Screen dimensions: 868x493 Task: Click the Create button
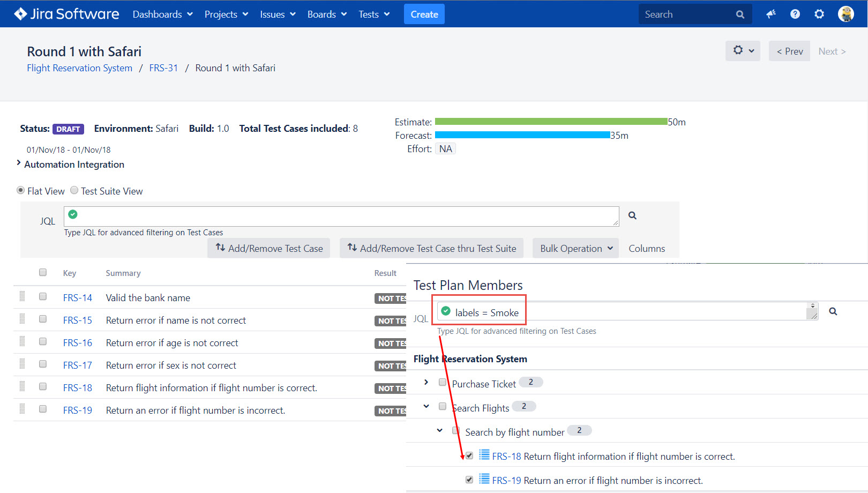pyautogui.click(x=424, y=14)
